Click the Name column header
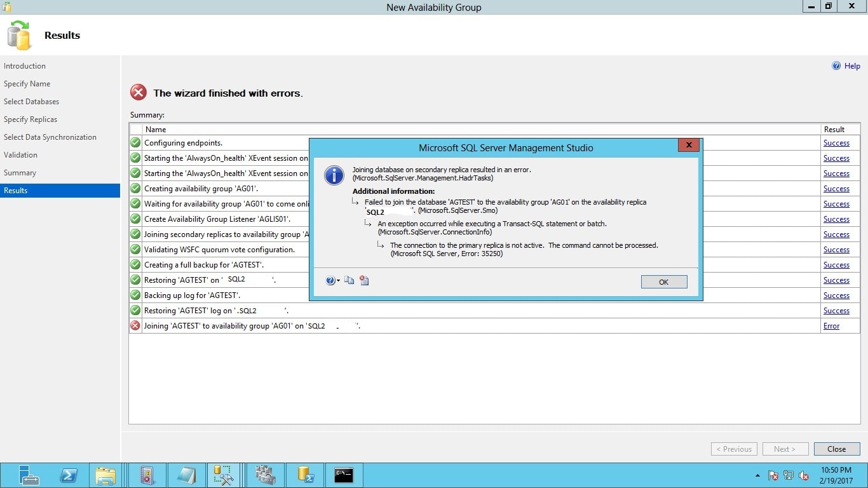The height and width of the screenshot is (488, 868). click(481, 129)
